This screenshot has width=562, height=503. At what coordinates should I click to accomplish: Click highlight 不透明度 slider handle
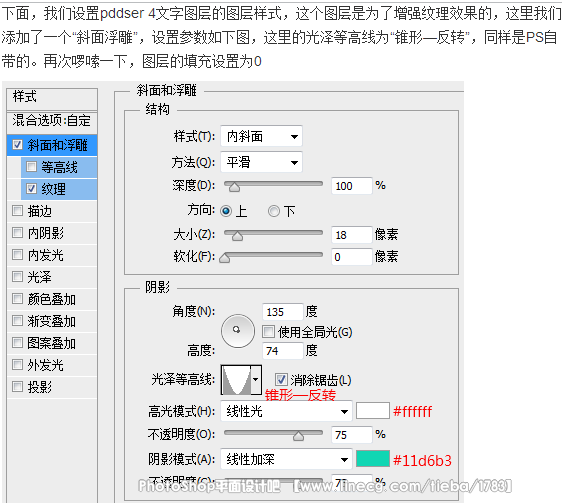point(298,436)
